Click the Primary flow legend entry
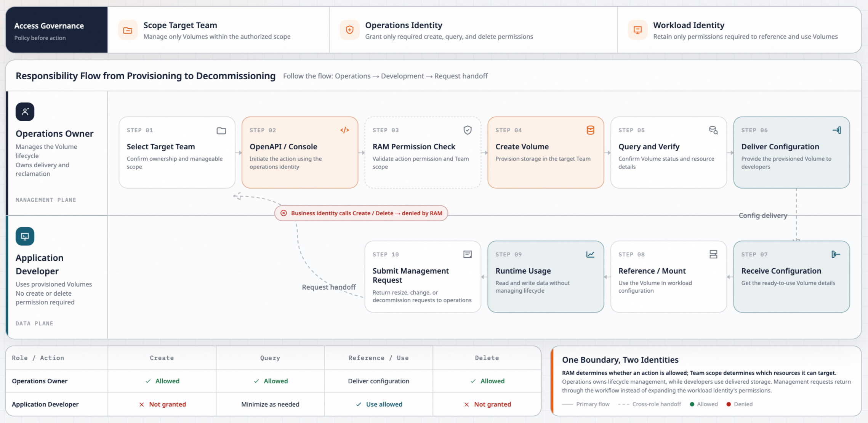Viewport: 868px width, 423px height. click(x=586, y=404)
